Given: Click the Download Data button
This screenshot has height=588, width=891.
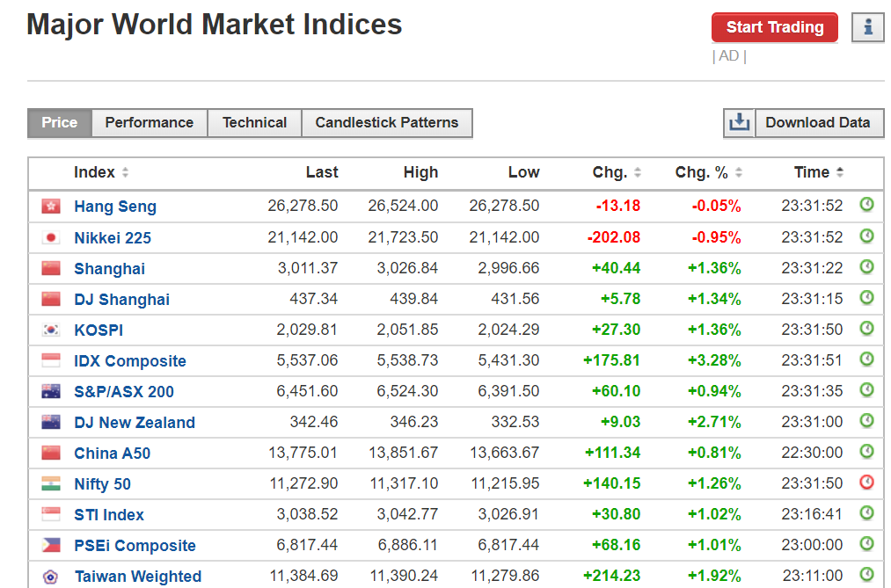Looking at the screenshot, I should click(817, 122).
